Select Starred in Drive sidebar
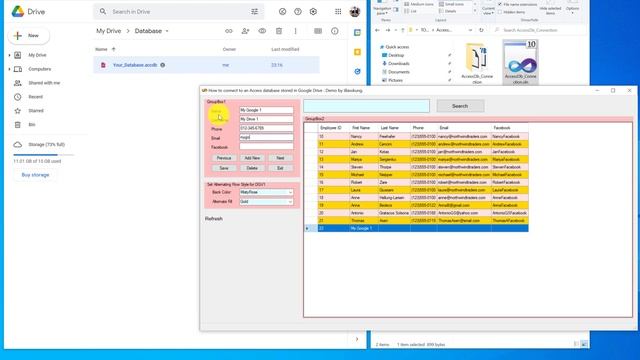 pos(36,111)
